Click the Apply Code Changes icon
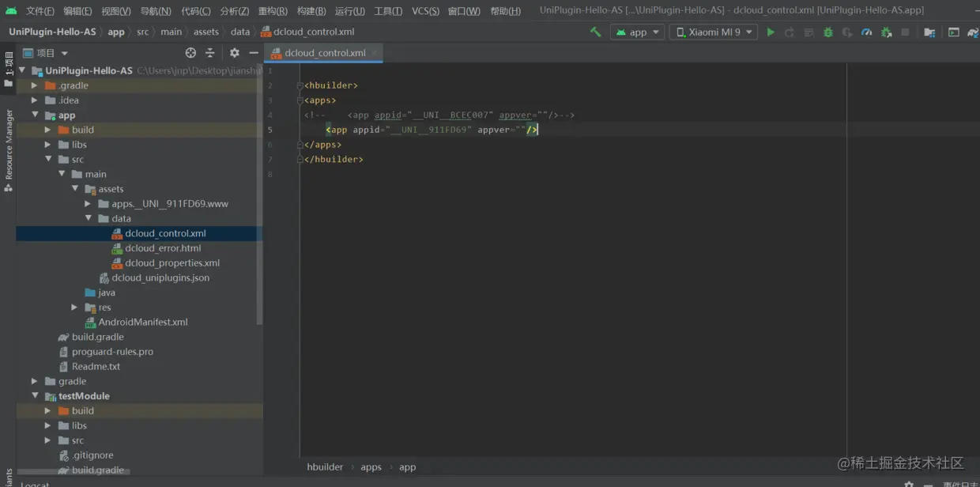980x487 pixels. point(808,32)
